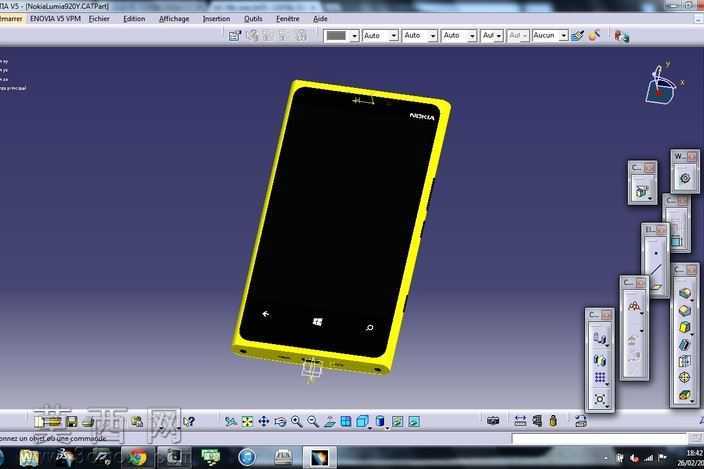This screenshot has width=704, height=469.
Task: Click the Painter format brush icon
Action: click(577, 35)
